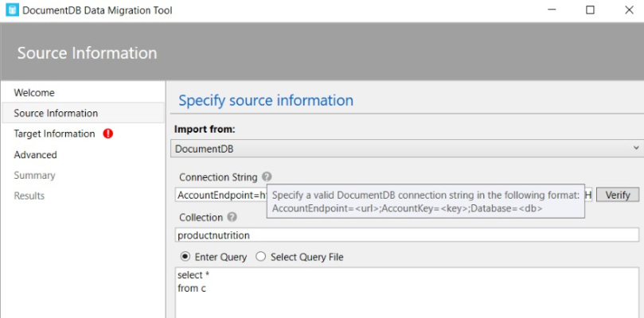The width and height of the screenshot is (644, 318).
Task: Select the Results step
Action: 29,196
